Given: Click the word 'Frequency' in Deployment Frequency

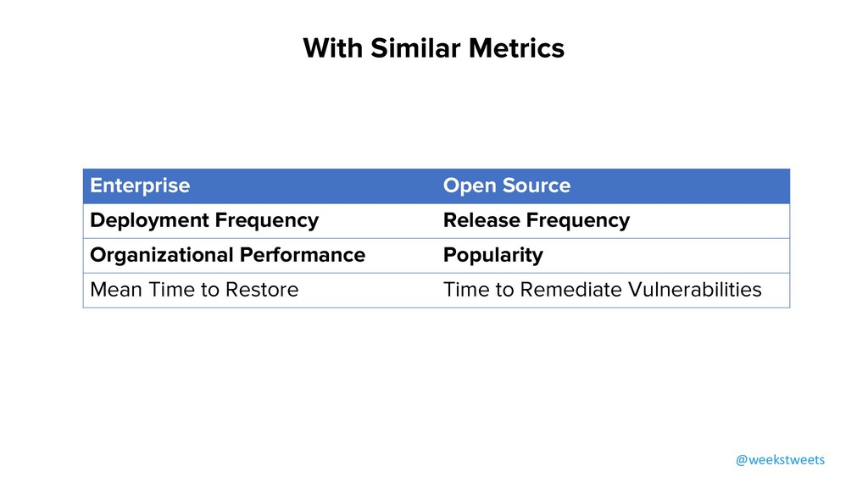Looking at the screenshot, I should (266, 221).
